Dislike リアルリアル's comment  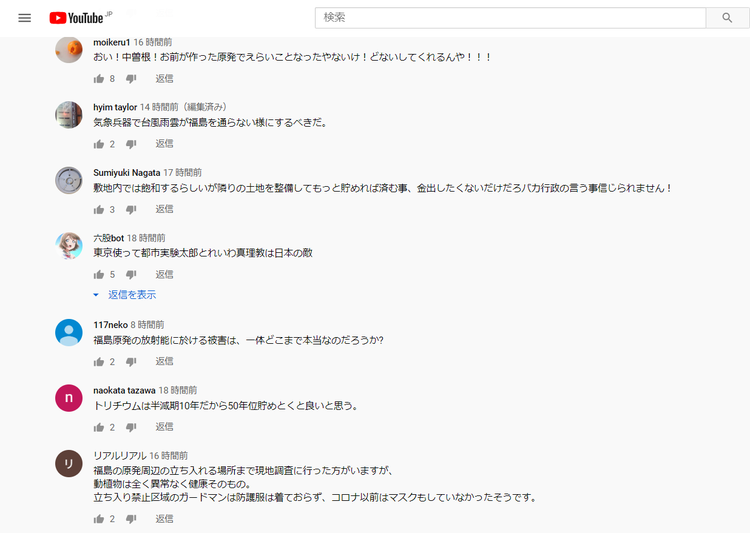point(131,519)
